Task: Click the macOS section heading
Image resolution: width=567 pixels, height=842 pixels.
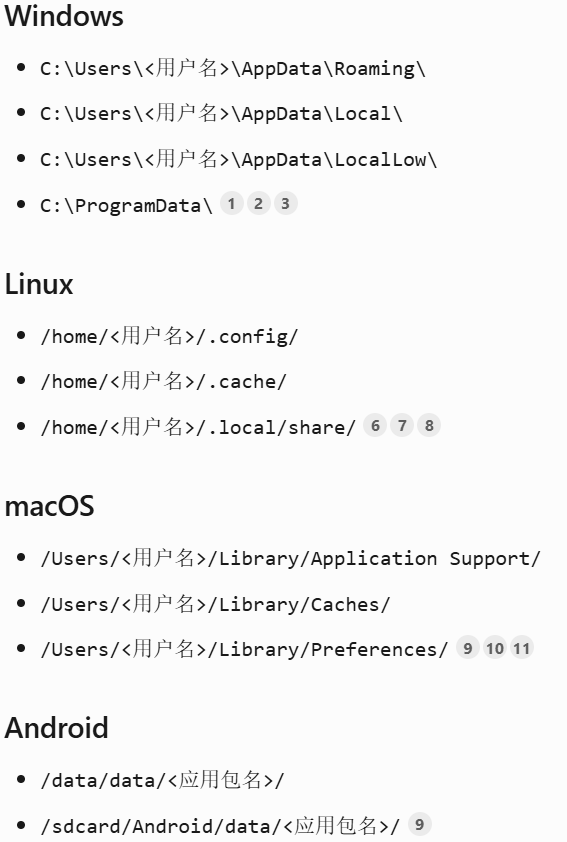Action: pyautogui.click(x=49, y=506)
